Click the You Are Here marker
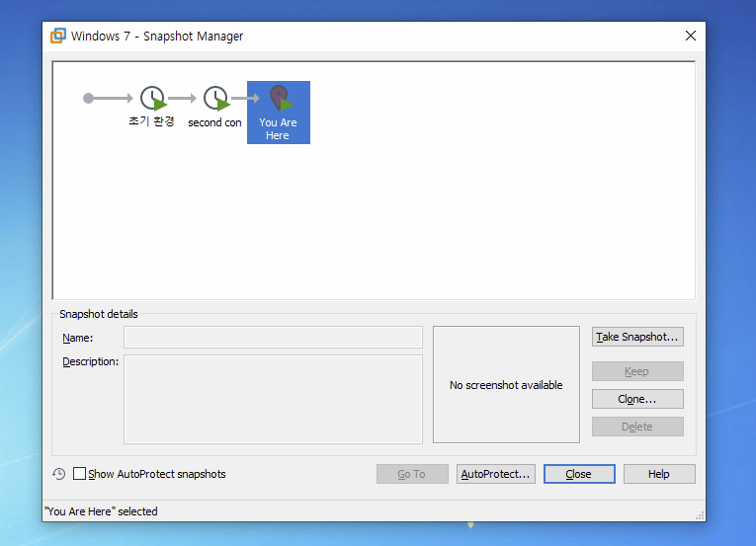The height and width of the screenshot is (546, 756). click(279, 113)
